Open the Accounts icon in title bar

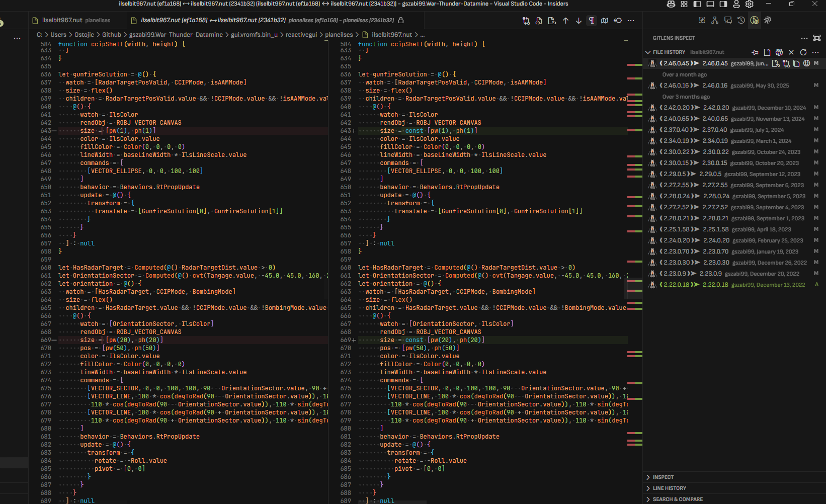[x=736, y=4]
